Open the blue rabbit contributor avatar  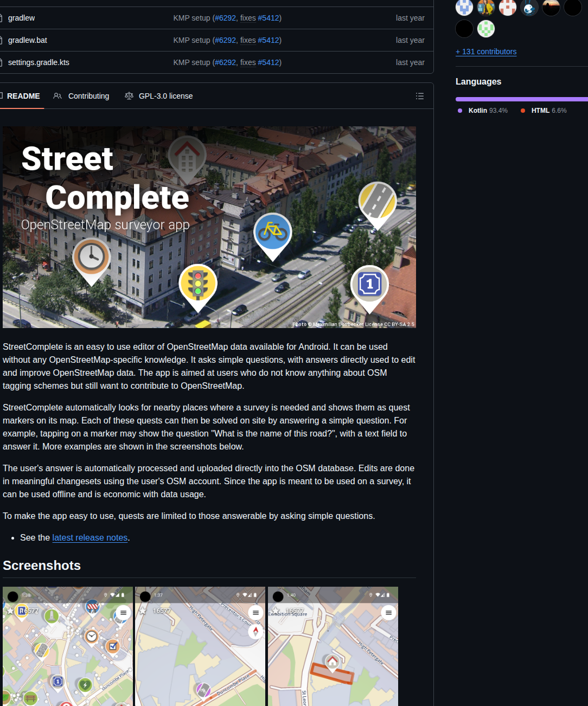[529, 8]
